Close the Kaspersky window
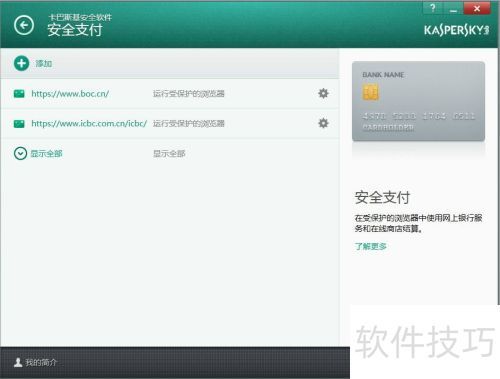Image resolution: width=500 pixels, height=379 pixels. 477,8
